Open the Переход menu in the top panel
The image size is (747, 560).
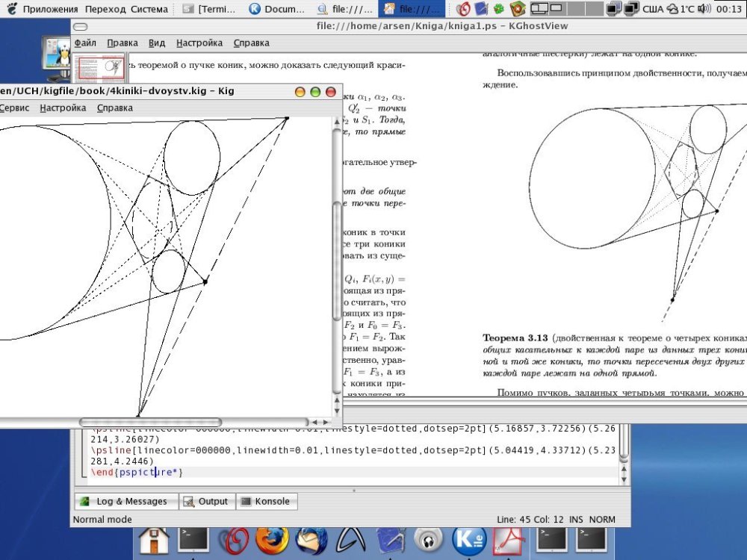tap(106, 8)
